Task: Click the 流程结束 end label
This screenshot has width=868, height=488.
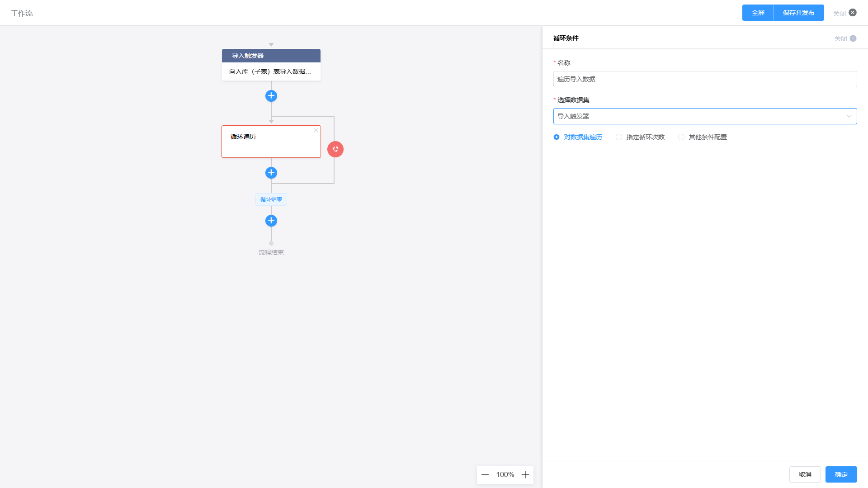Action: (271, 252)
